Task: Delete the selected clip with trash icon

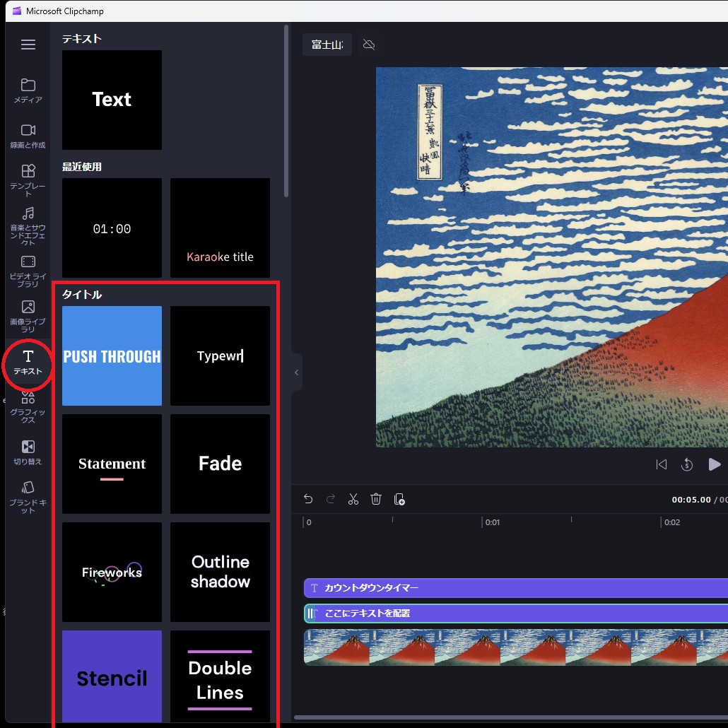Action: 376,499
